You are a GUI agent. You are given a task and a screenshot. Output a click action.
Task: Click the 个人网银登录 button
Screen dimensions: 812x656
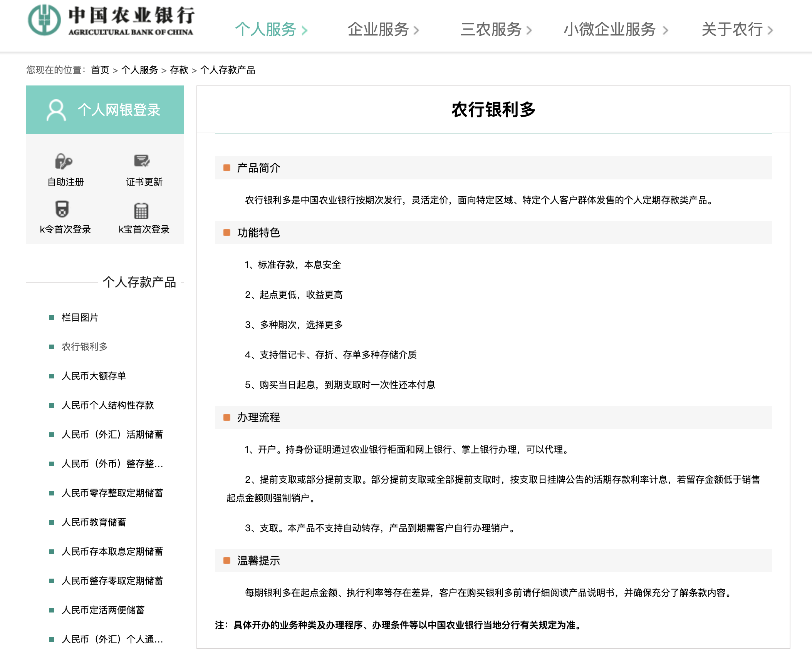(105, 110)
